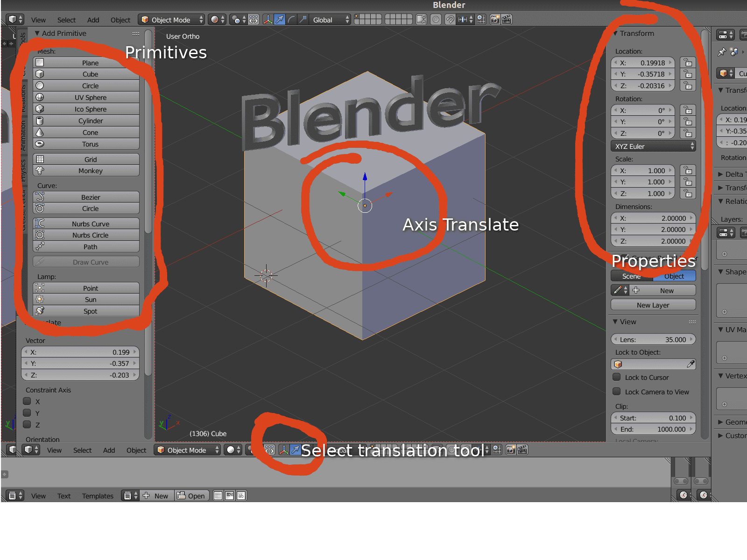The height and width of the screenshot is (560, 747).
Task: Add a Point lamp
Action: [x=86, y=288]
